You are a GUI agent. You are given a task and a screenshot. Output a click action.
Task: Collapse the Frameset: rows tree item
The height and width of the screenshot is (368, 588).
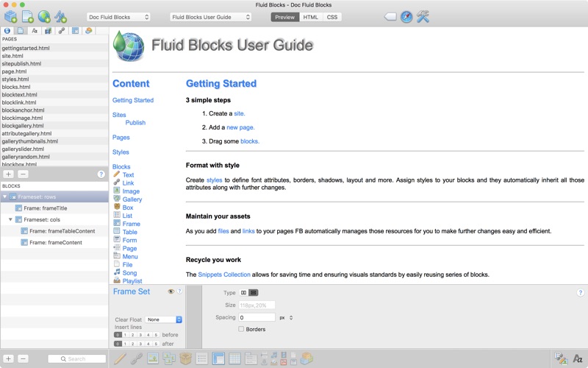(x=5, y=197)
